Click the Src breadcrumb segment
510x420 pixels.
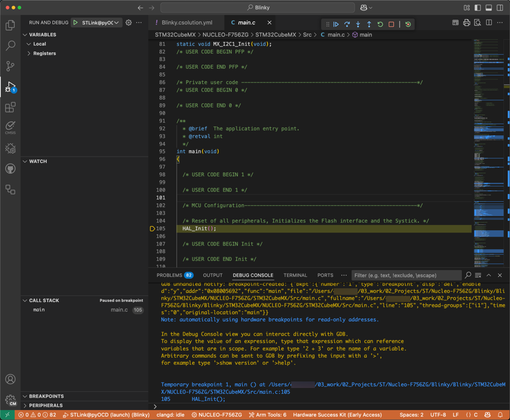[x=307, y=35]
